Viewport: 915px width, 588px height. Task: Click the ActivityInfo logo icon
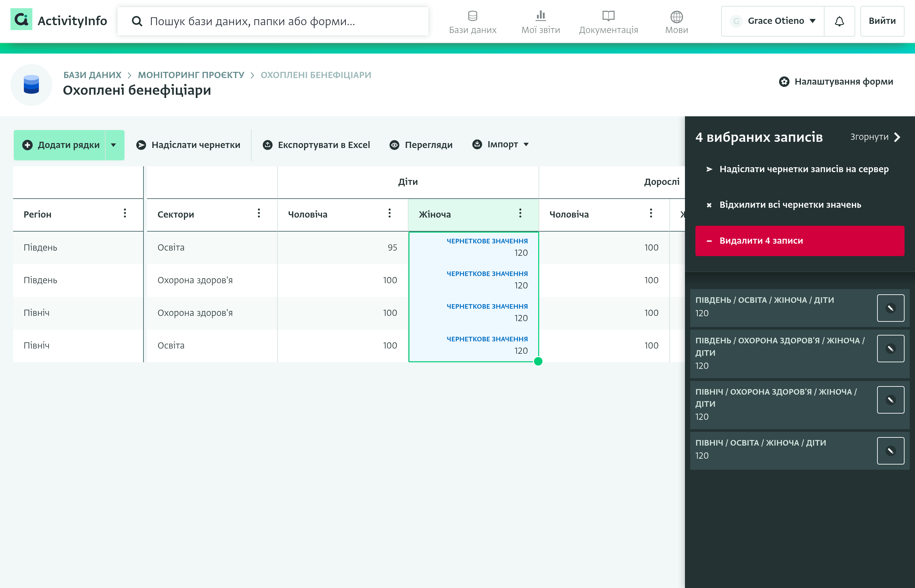[21, 20]
